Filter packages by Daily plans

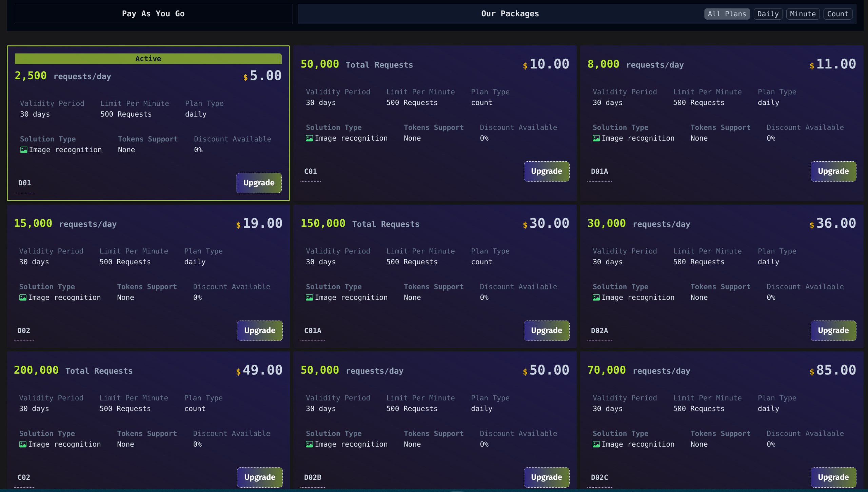point(768,14)
